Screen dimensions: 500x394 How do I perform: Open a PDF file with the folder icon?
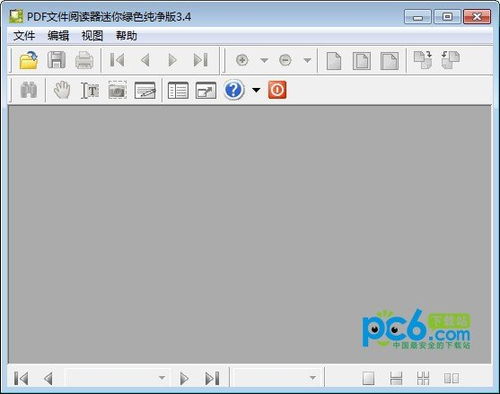(x=29, y=60)
